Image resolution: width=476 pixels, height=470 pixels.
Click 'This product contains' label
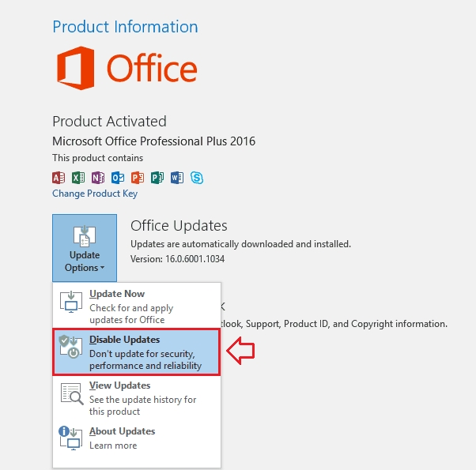pos(97,158)
